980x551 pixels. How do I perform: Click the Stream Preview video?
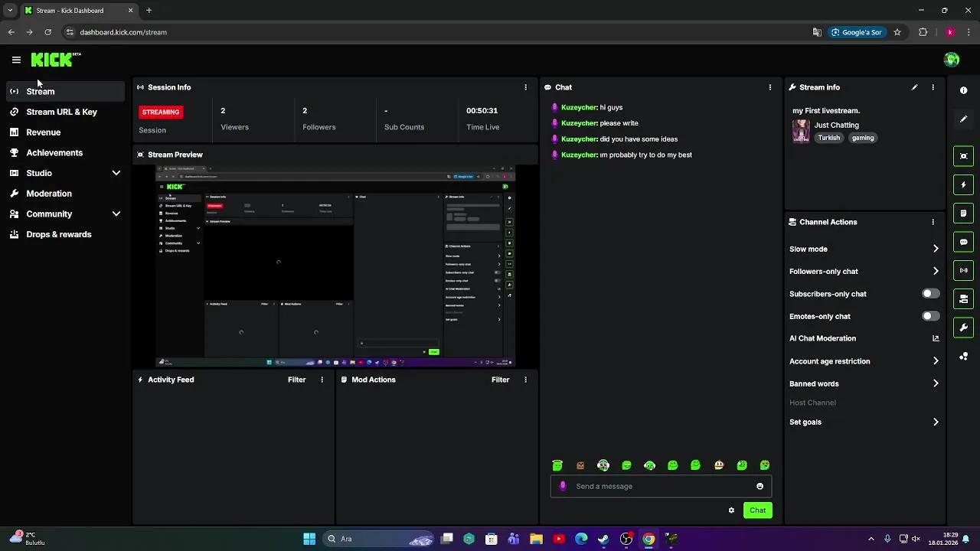335,266
